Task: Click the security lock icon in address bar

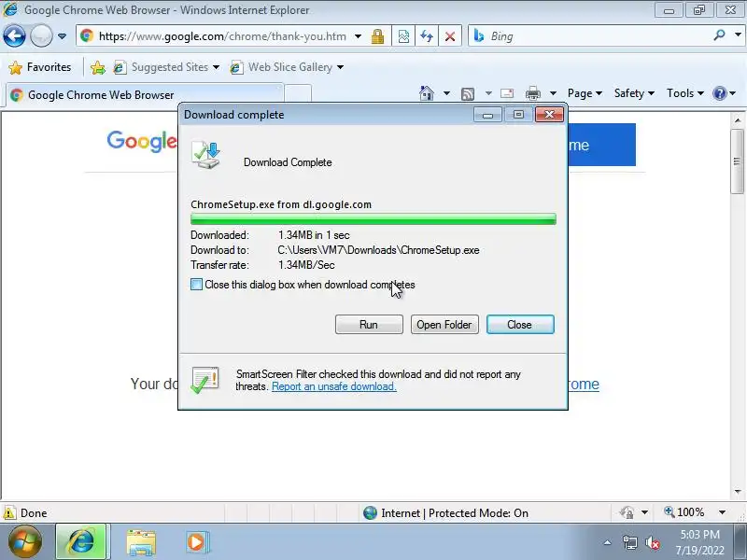Action: (x=378, y=36)
